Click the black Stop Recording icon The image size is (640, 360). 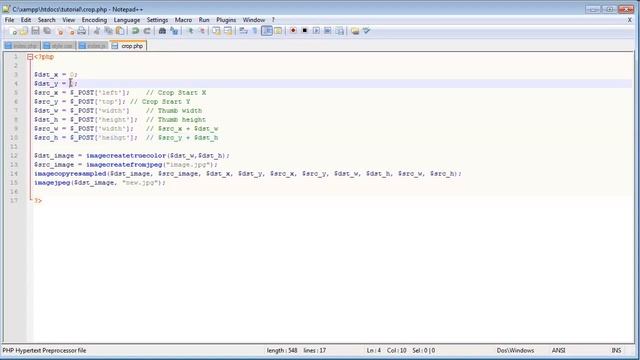pos(304,31)
